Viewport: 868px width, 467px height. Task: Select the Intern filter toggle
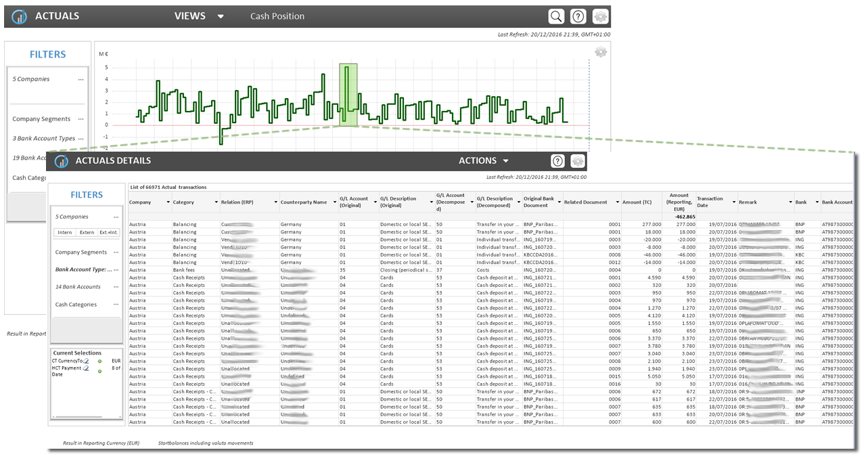pyautogui.click(x=64, y=232)
